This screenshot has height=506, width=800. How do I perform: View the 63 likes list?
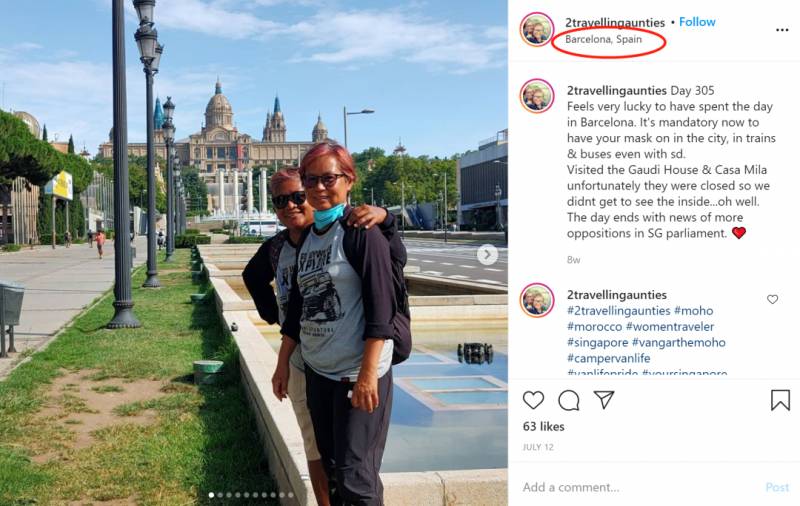(543, 426)
